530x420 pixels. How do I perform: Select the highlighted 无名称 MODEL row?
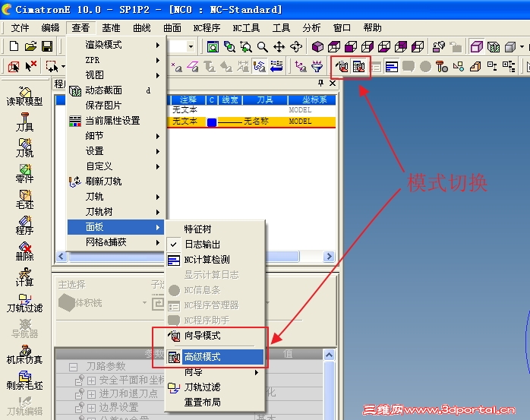click(251, 122)
